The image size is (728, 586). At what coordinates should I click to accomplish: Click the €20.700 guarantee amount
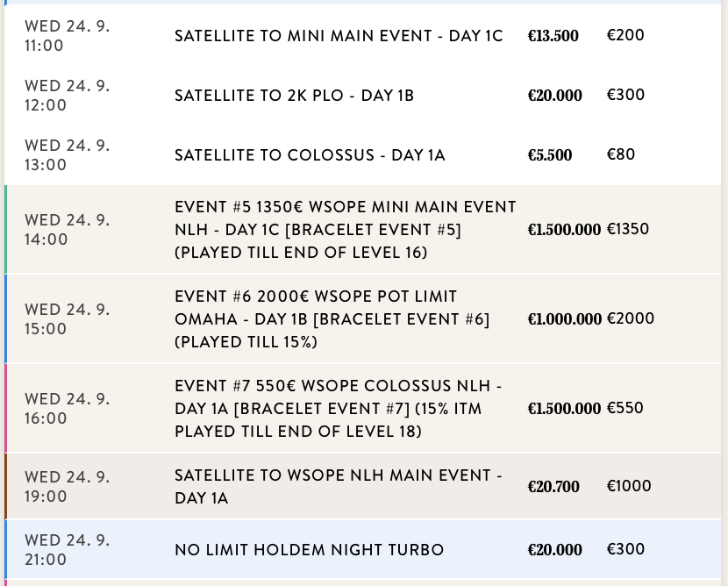[x=553, y=486]
